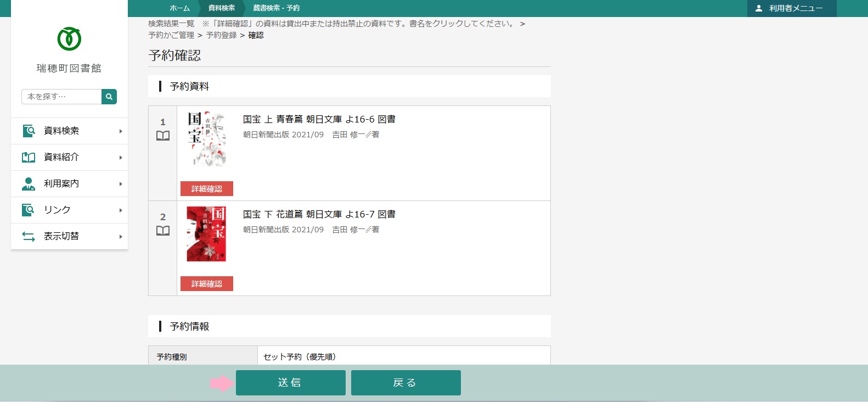Screen dimensions: 868x402
Task: Expand the 表示切替 submenu arrow
Action: click(x=121, y=237)
